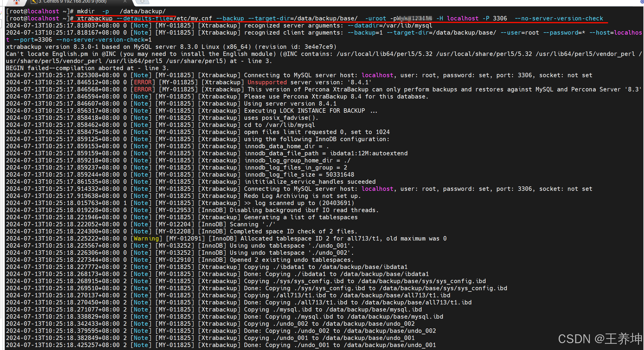Click the 'log scanned up to (20403691)' line
The image size is (644, 350).
coord(299,203)
